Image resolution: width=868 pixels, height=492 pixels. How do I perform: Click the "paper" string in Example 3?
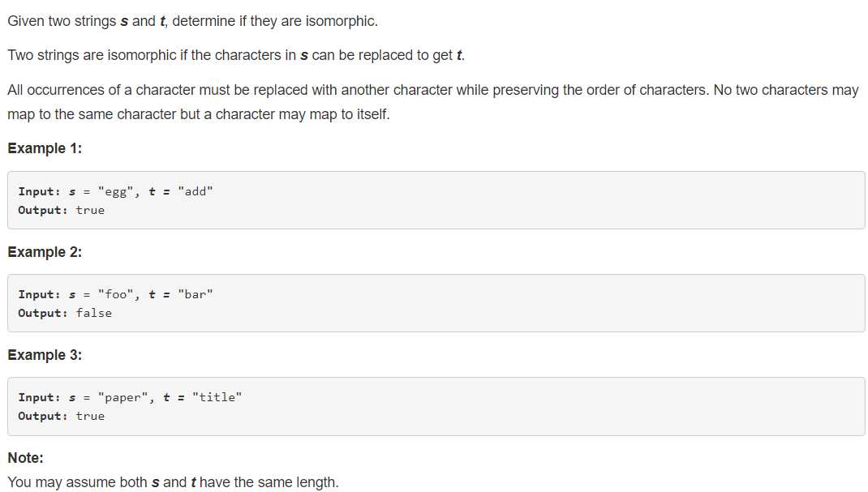[122, 397]
